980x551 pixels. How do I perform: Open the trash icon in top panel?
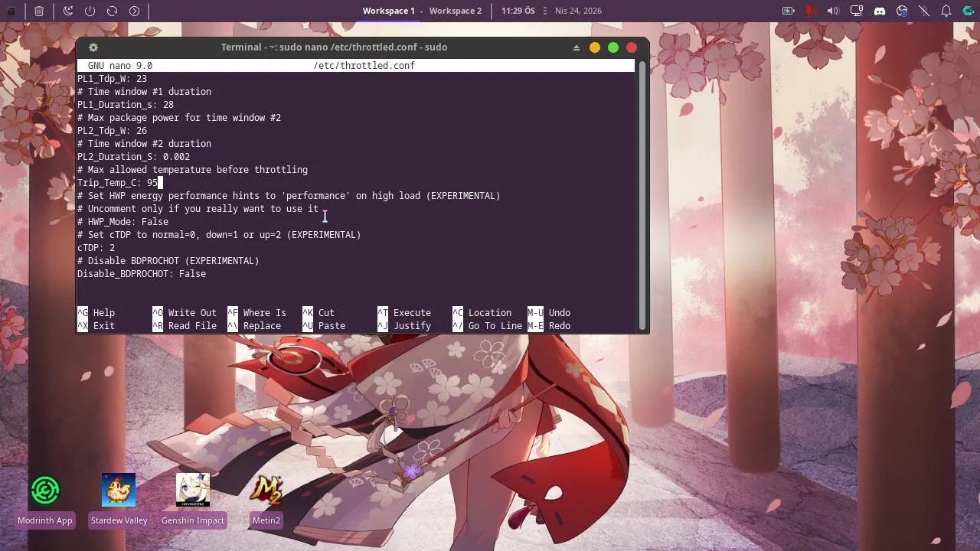[39, 11]
